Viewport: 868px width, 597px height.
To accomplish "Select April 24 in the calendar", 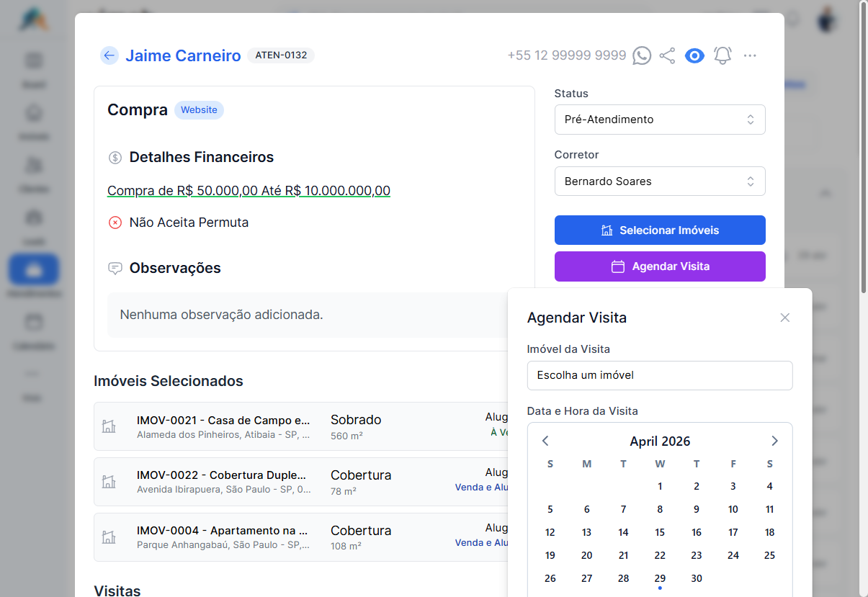I will pos(733,555).
